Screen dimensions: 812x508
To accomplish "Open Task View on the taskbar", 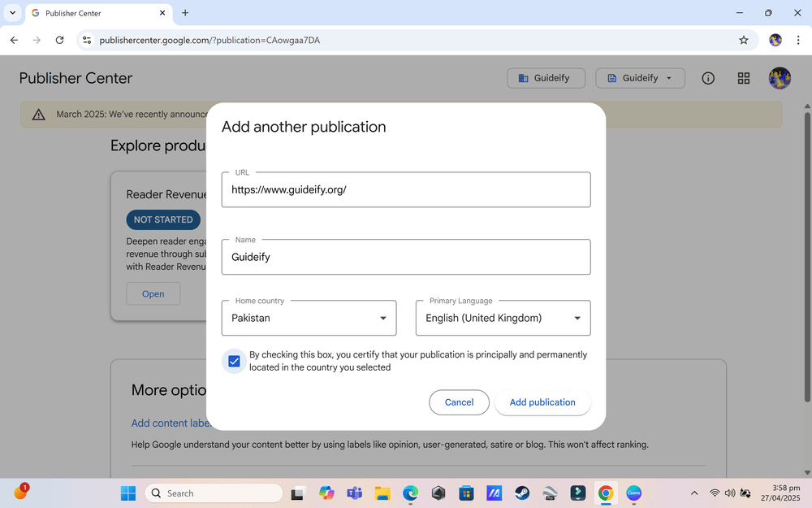I will (297, 493).
